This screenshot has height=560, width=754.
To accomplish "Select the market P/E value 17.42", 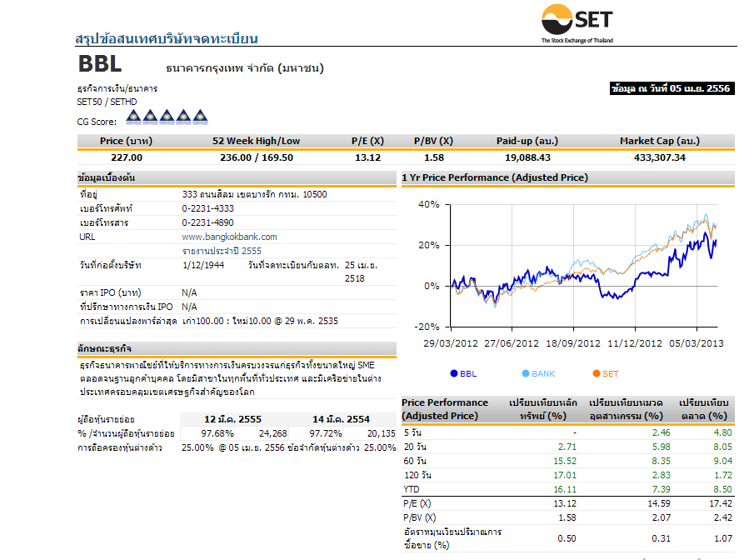I will coord(721,503).
